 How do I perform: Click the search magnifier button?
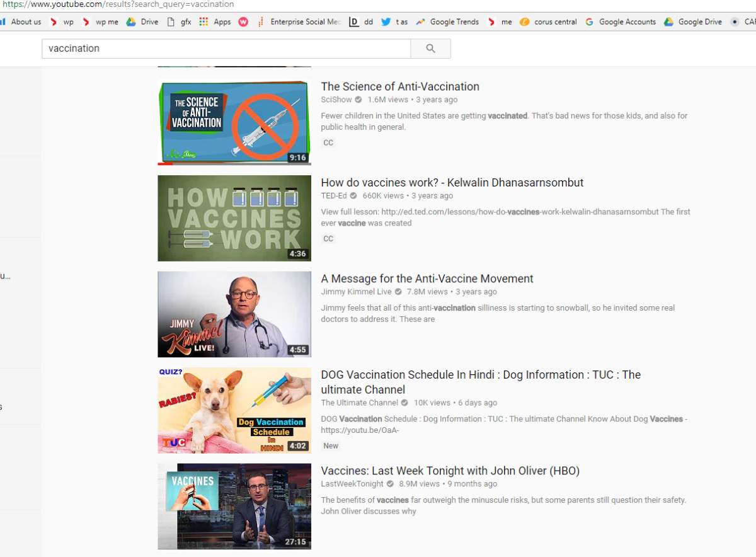click(x=430, y=49)
